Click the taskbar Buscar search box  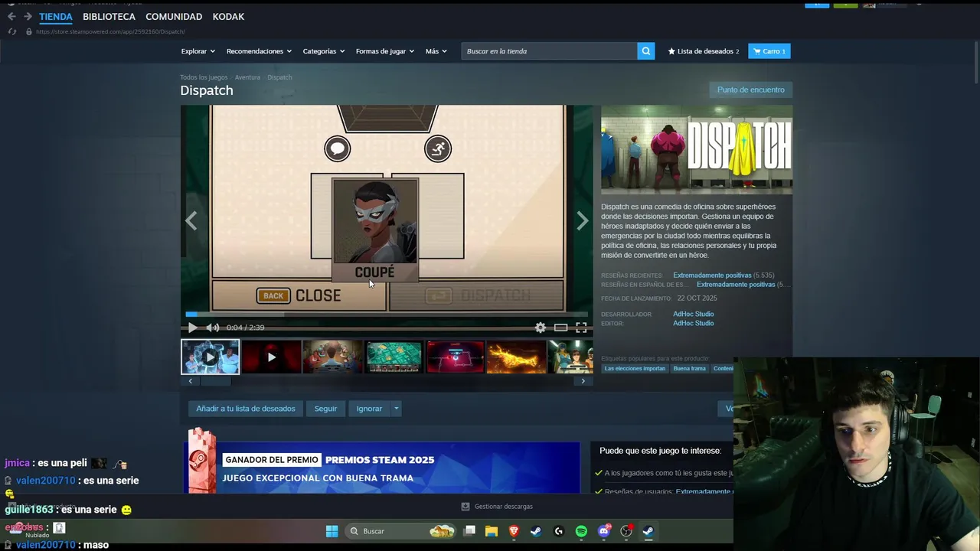pyautogui.click(x=400, y=531)
